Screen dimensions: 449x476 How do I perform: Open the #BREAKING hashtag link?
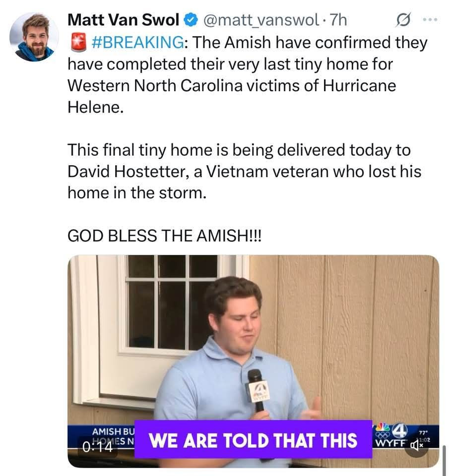(x=136, y=43)
